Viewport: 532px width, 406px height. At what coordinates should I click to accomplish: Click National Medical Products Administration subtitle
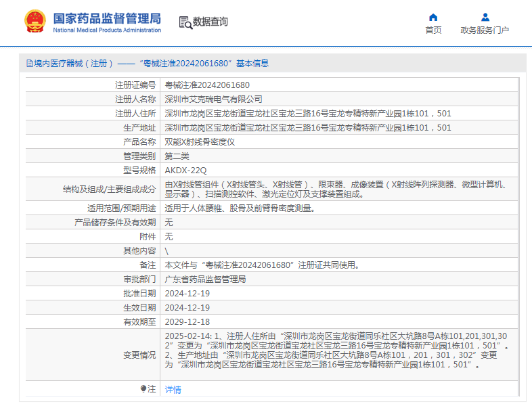[x=107, y=30]
